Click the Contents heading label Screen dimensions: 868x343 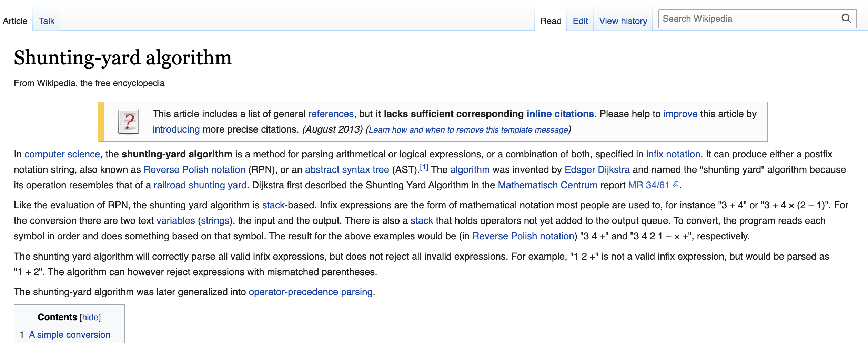click(x=58, y=317)
